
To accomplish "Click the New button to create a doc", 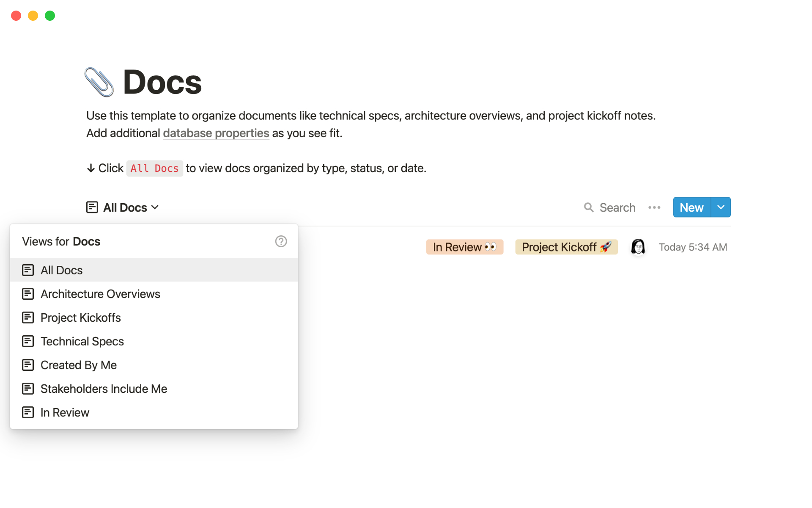I will [691, 207].
